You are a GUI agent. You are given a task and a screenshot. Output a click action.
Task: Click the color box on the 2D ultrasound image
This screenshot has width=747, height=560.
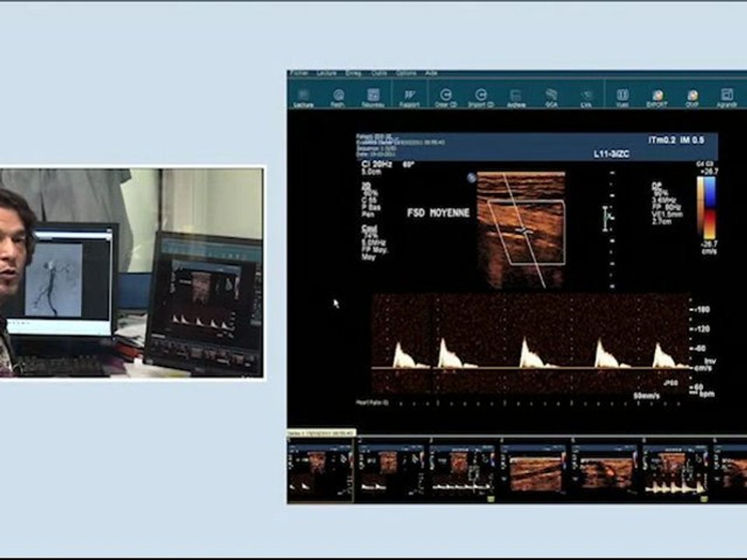coord(527,233)
